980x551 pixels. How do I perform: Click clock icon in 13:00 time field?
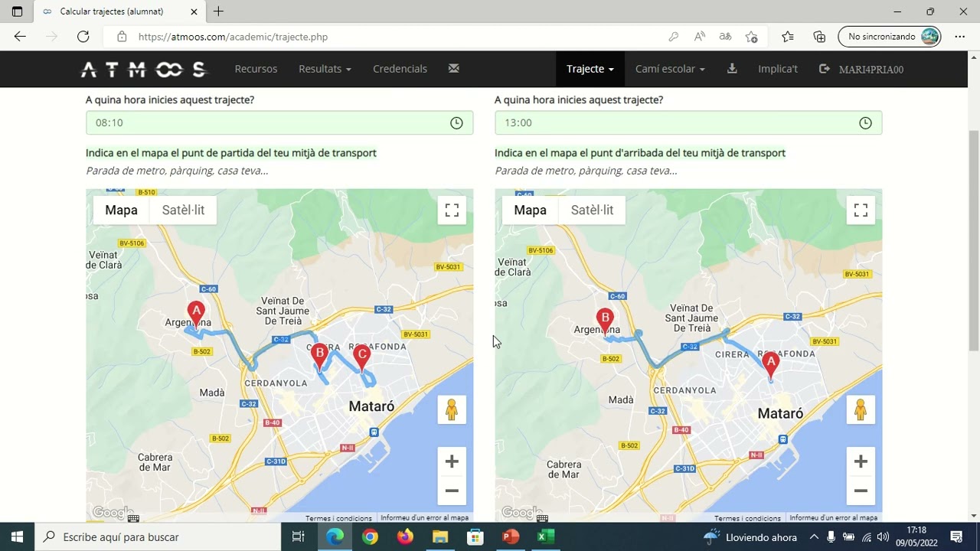865,123
